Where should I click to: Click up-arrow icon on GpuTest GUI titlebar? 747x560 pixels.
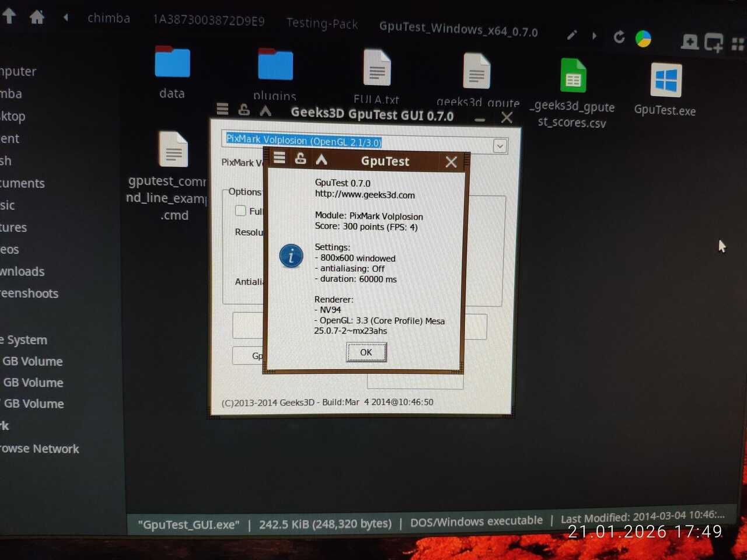point(266,110)
